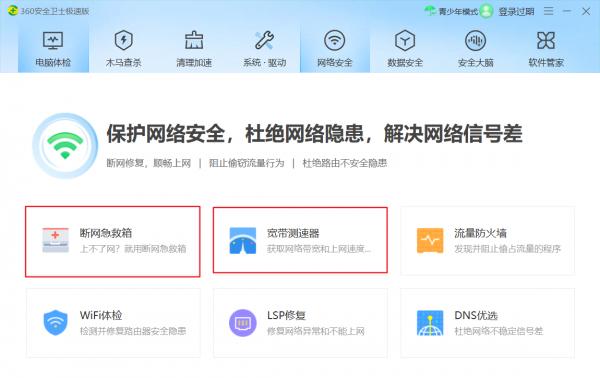600x378 pixels.
Task: Switch to the 系统·驱动 tab label
Action: pyautogui.click(x=264, y=62)
